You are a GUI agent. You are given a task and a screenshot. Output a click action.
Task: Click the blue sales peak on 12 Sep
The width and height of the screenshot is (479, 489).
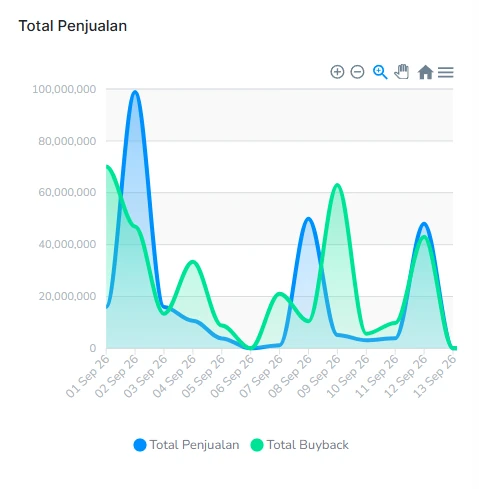click(424, 224)
